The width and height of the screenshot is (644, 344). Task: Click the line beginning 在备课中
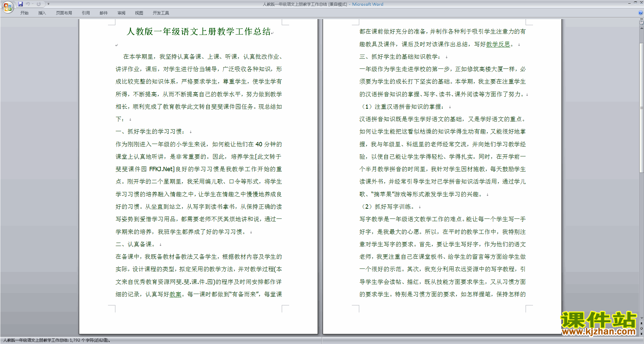(x=199, y=257)
